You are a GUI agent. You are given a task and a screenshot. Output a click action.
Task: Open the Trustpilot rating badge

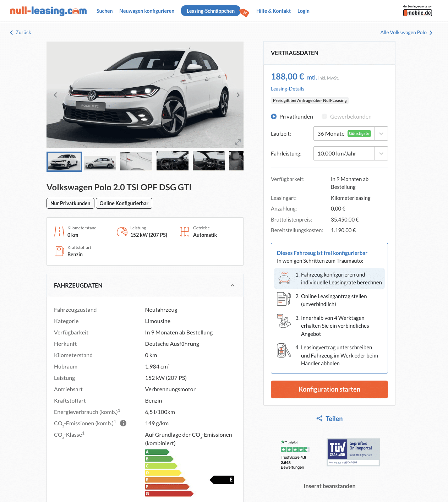pos(295,455)
